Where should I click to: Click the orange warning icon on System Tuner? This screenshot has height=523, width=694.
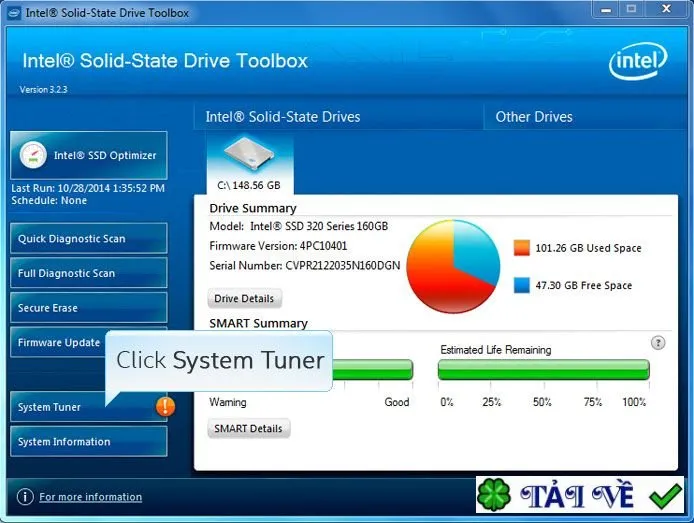pyautogui.click(x=166, y=406)
